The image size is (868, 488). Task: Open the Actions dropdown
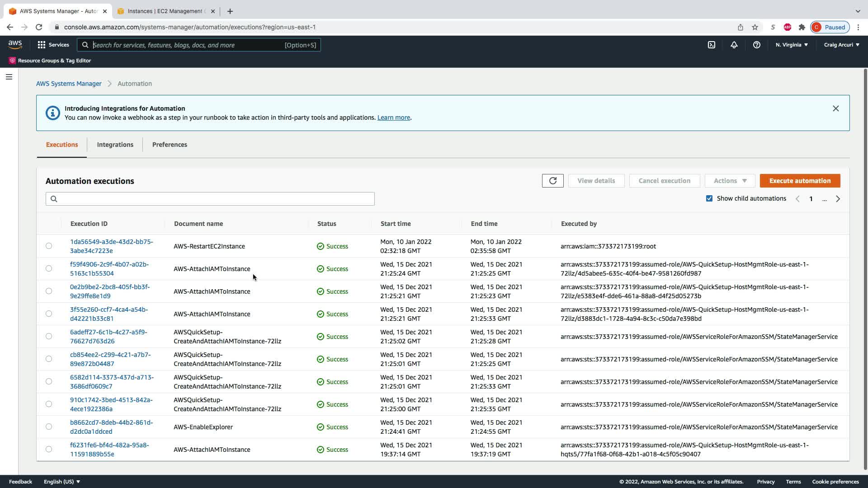tap(730, 181)
